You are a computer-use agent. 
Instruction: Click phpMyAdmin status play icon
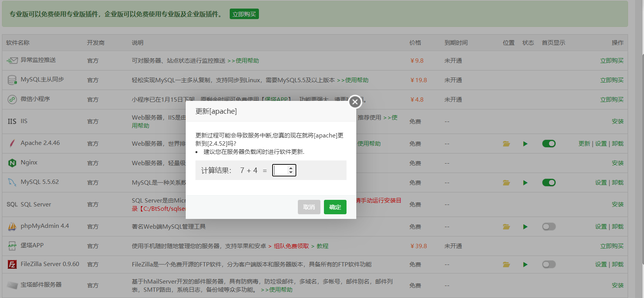click(525, 227)
